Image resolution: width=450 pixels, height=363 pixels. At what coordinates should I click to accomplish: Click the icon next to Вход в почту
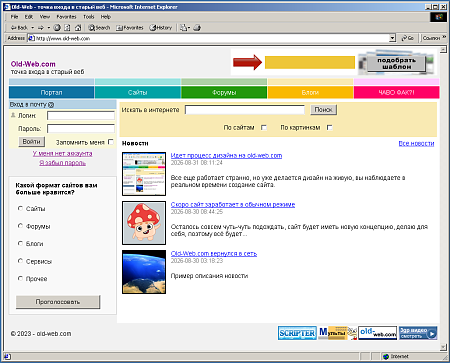tap(51, 105)
